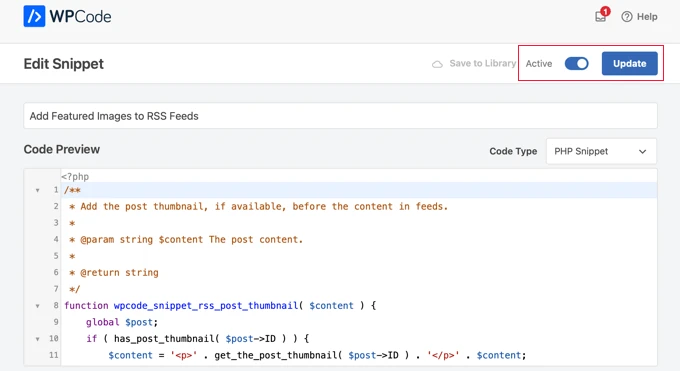The width and height of the screenshot is (680, 371).
Task: Collapse the comment block fold arrow at line 1
Action: [38, 190]
